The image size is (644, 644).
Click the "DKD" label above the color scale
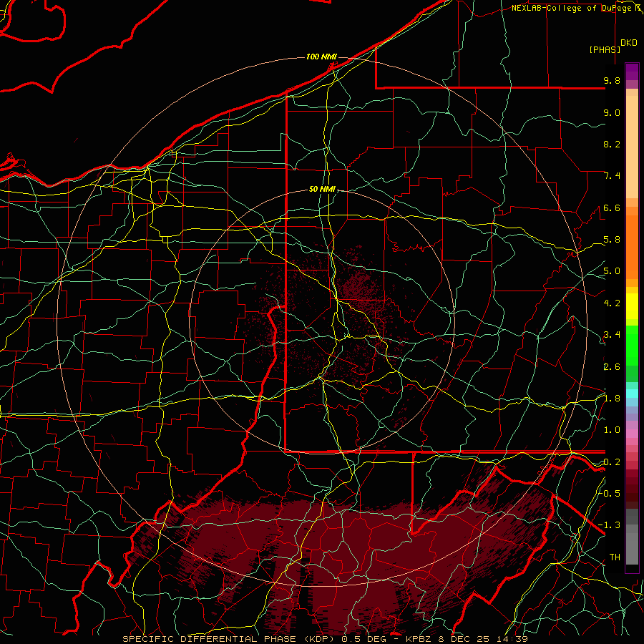point(629,43)
